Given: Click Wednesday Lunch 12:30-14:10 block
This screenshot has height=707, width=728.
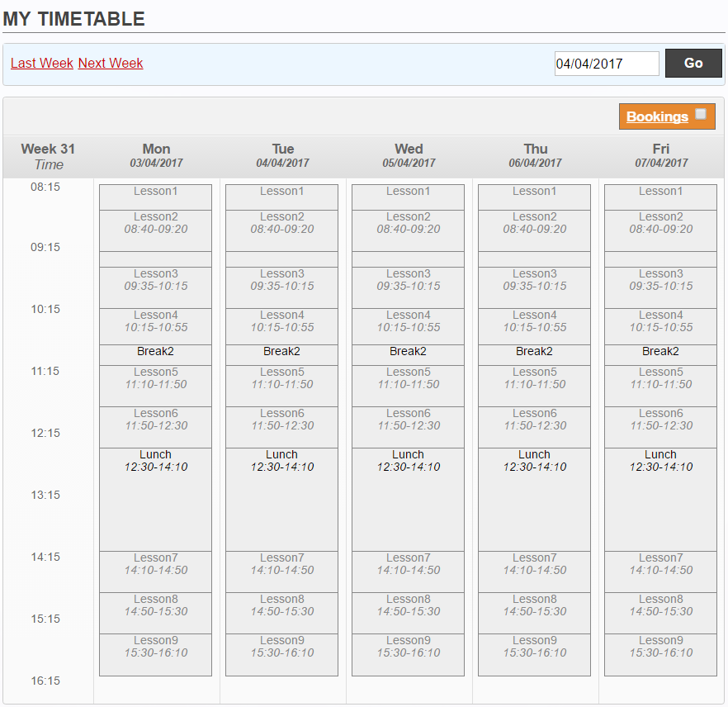Looking at the screenshot, I should 408,500.
